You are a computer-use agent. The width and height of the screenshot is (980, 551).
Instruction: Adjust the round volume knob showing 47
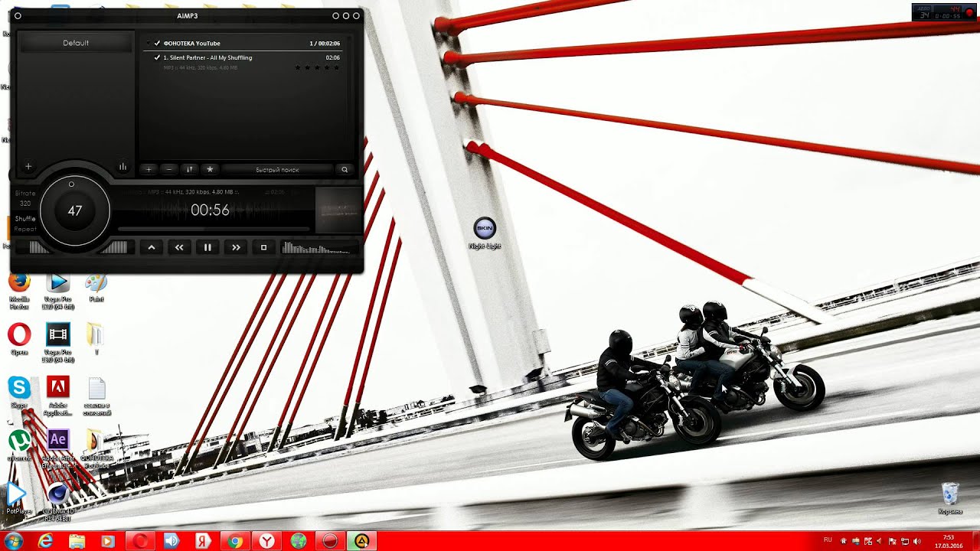[x=74, y=210]
